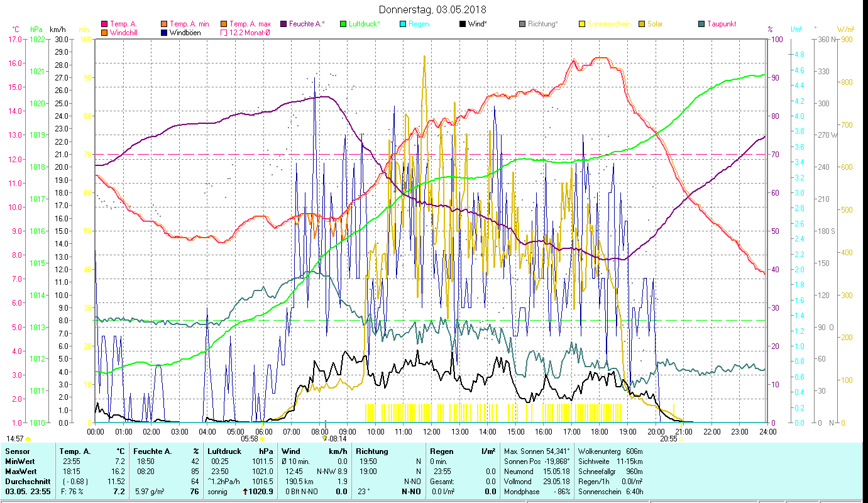
Task: Click the 12:00 time axis label
Action: (431, 432)
